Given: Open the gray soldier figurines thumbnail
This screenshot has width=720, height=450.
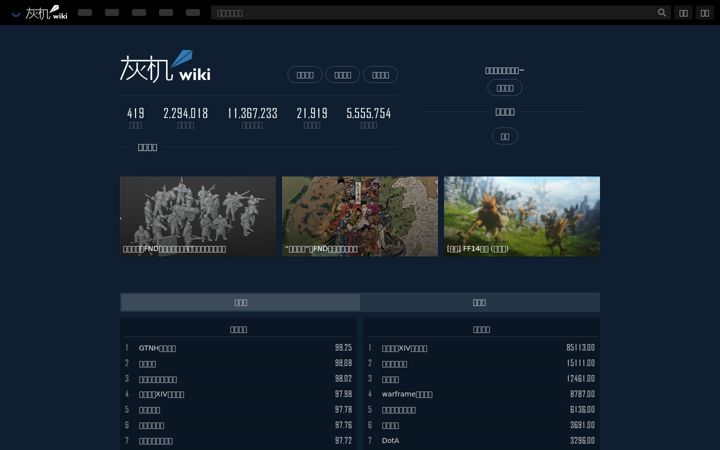Looking at the screenshot, I should point(198,216).
